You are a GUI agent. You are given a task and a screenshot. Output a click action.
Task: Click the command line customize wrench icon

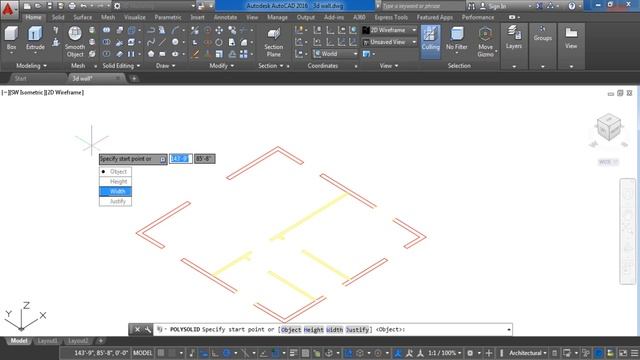coord(148,329)
